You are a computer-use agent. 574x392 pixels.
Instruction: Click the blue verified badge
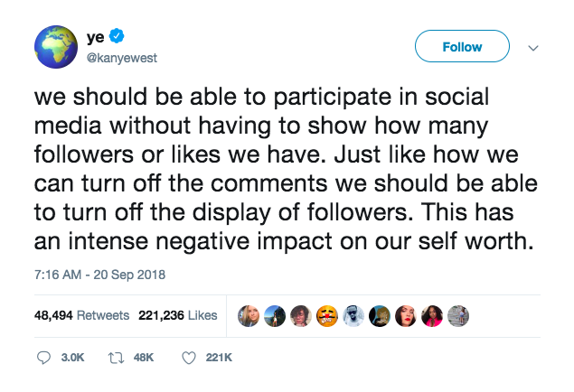[x=117, y=35]
